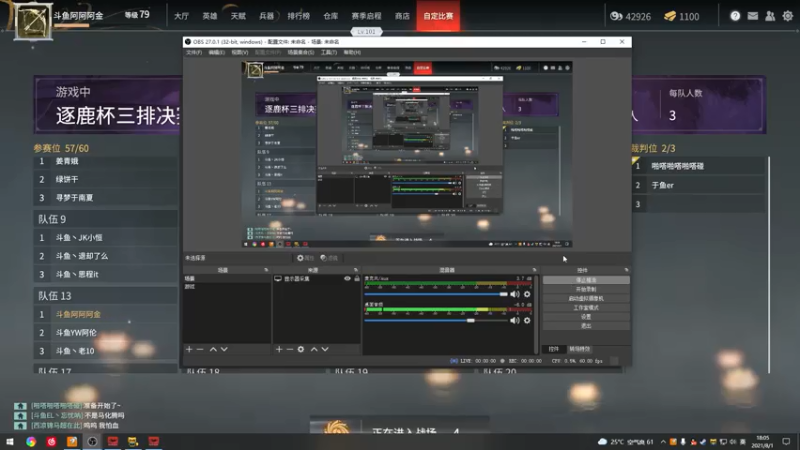Image resolution: width=800 pixels, height=450 pixels.
Task: Move scene up with arrow icon
Action: click(213, 349)
